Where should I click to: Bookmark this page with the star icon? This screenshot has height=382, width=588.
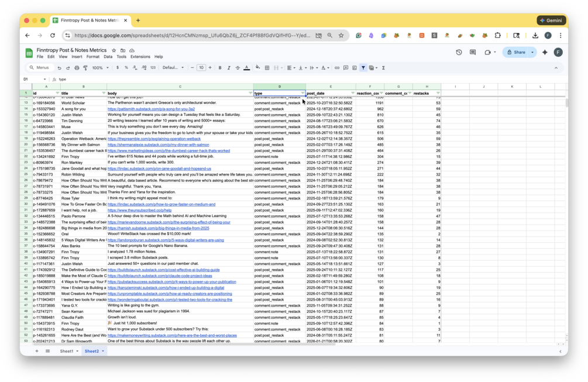pos(341,35)
